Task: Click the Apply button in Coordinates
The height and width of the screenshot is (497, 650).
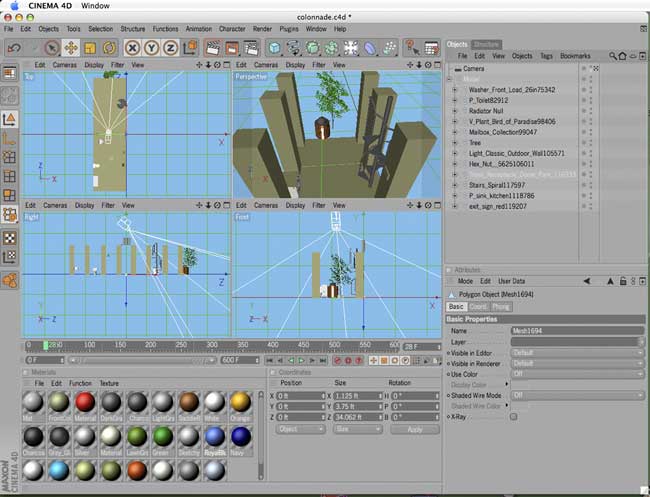Action: point(414,429)
